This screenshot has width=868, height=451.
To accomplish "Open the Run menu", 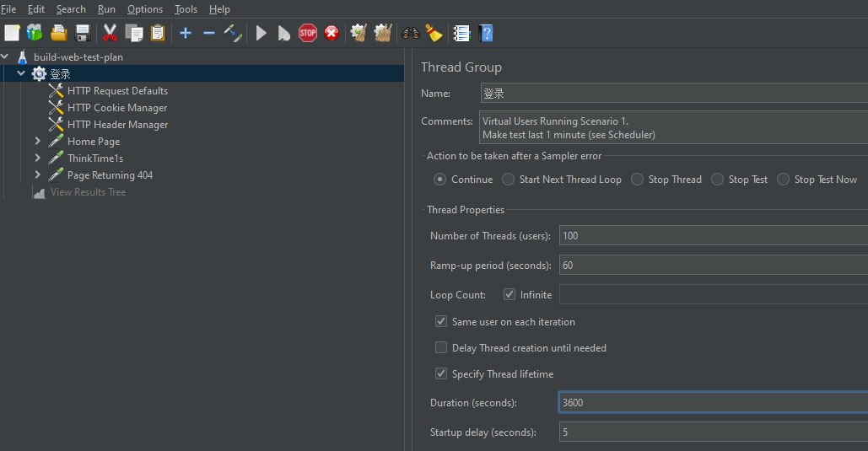I will click(x=106, y=9).
